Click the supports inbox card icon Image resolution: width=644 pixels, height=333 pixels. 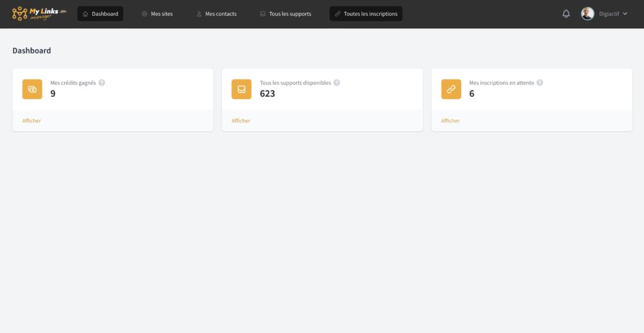241,89
